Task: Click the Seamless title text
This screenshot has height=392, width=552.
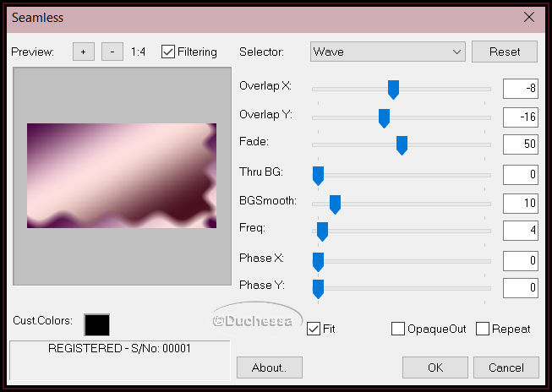Action: click(38, 18)
